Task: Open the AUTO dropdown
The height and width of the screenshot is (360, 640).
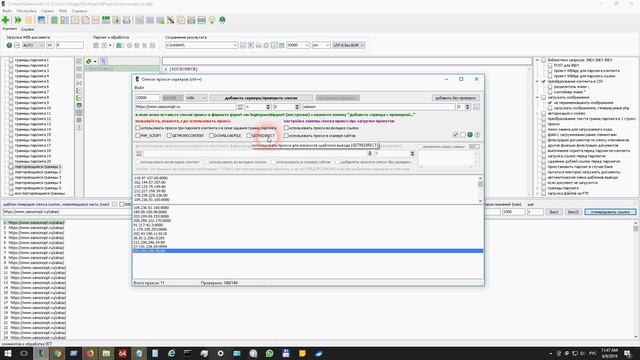Action: pos(33,45)
